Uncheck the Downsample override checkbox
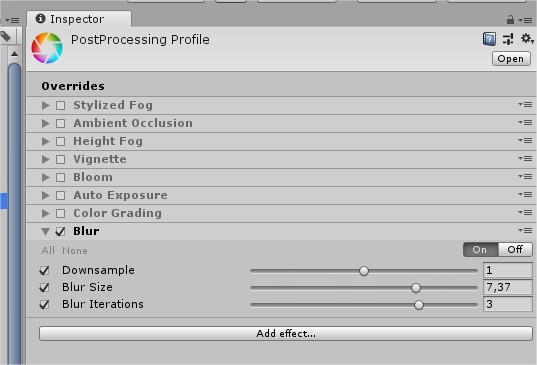This screenshot has width=537, height=365. [x=45, y=270]
